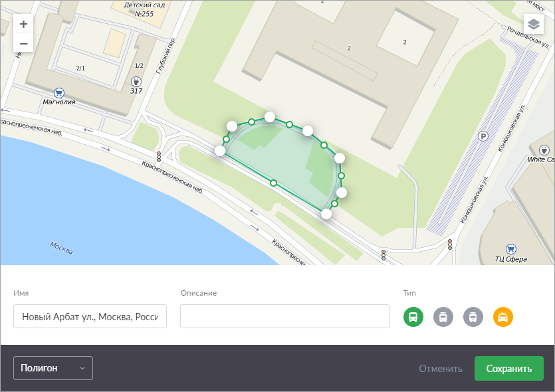Focus the Имя name field
The height and width of the screenshot is (392, 555).
90,317
